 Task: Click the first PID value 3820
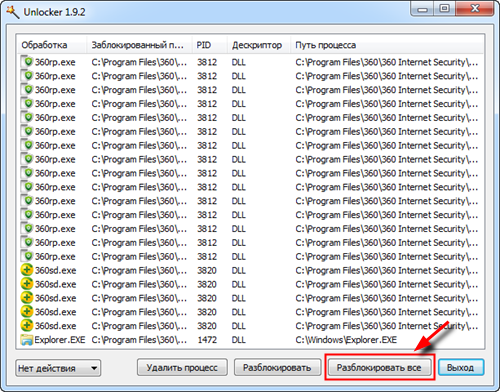(x=207, y=270)
